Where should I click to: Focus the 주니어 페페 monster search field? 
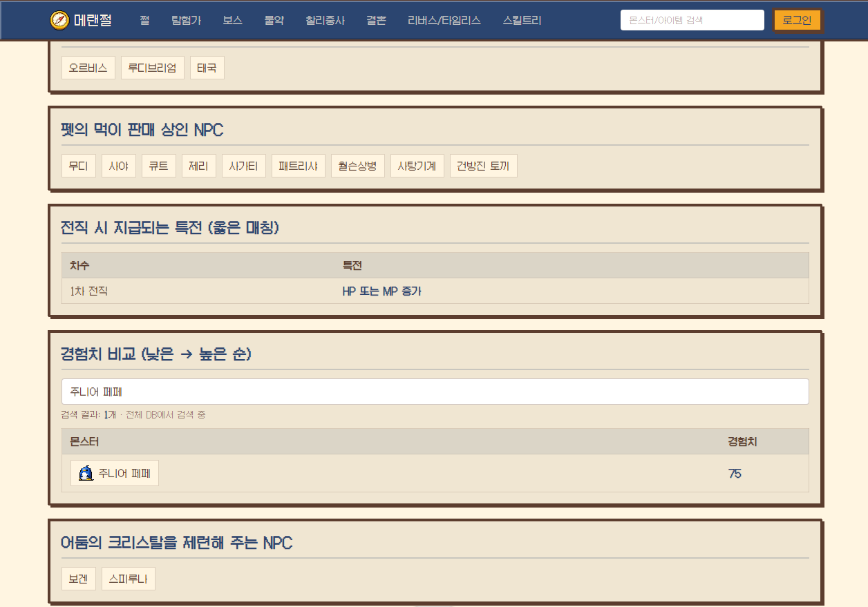click(435, 392)
